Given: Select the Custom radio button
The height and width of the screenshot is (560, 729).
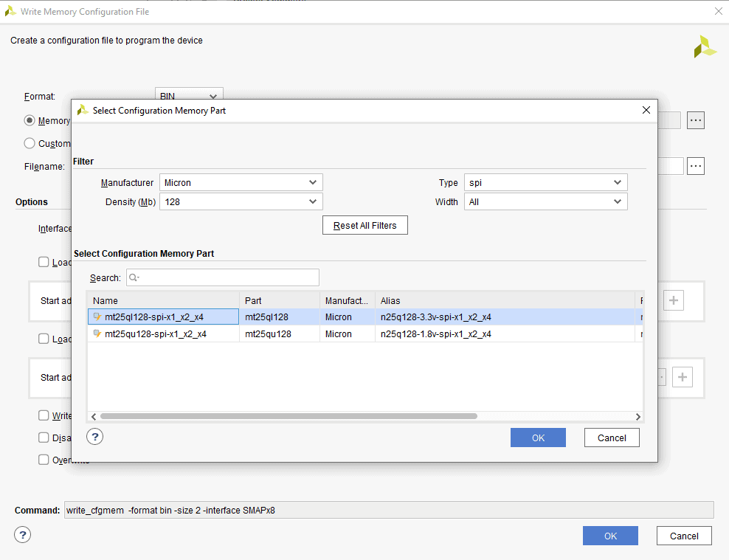Looking at the screenshot, I should pos(30,143).
